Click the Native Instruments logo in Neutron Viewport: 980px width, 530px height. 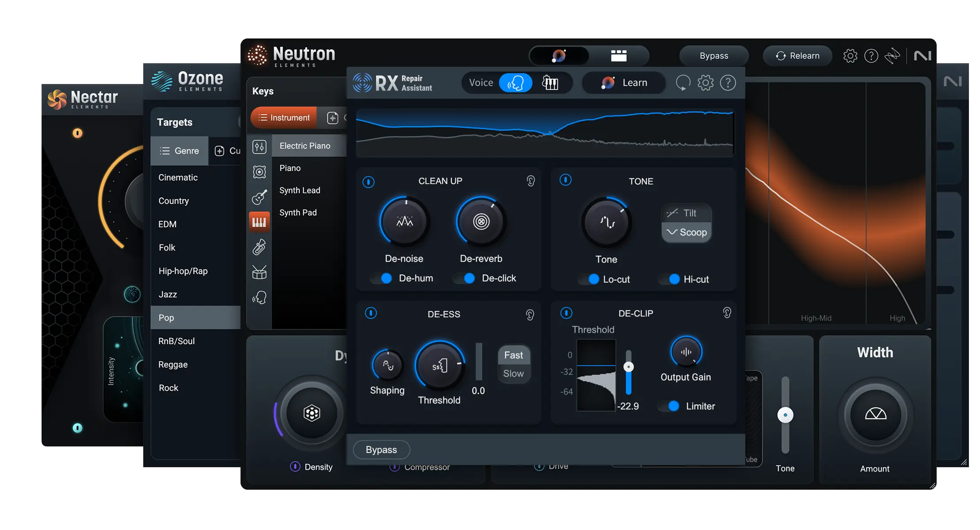coord(923,56)
